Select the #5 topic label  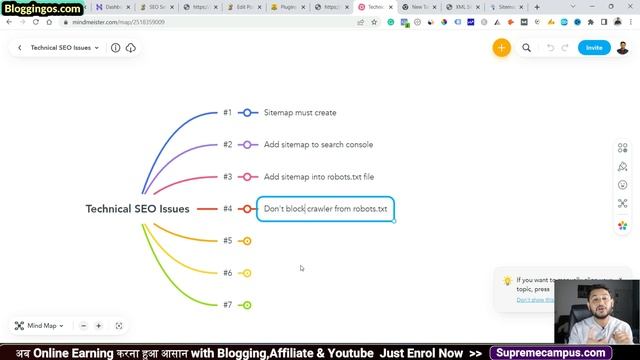point(227,241)
